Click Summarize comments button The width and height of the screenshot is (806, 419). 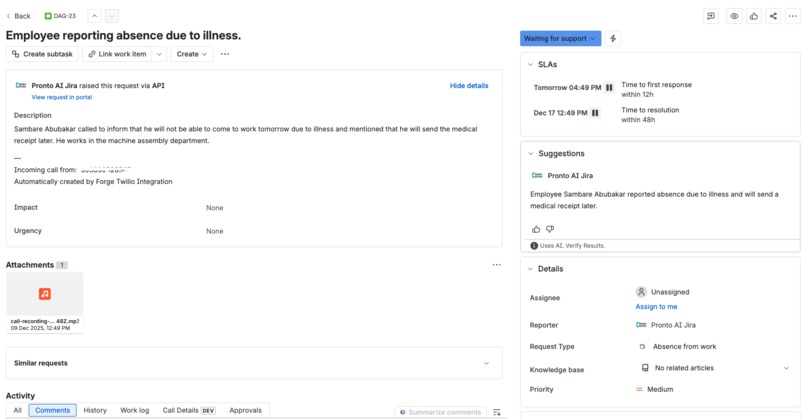point(441,412)
